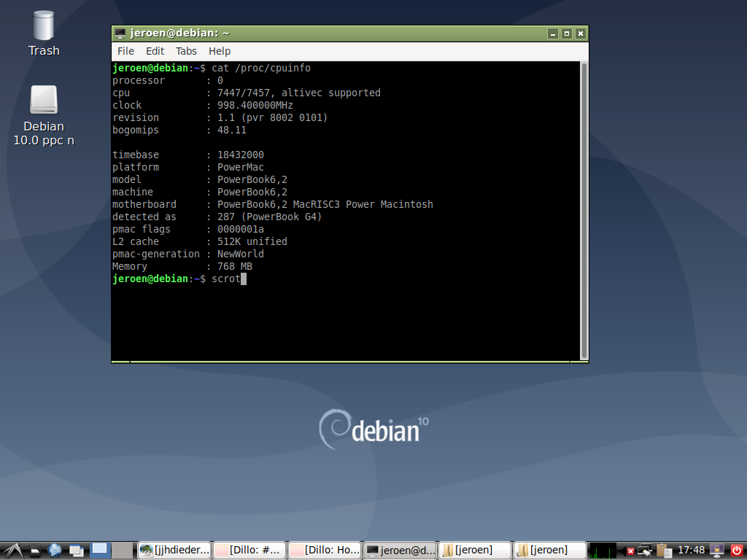This screenshot has width=747, height=560.
Task: Click the 'PowerBook6,2' value on the machine line
Action: 252,192
